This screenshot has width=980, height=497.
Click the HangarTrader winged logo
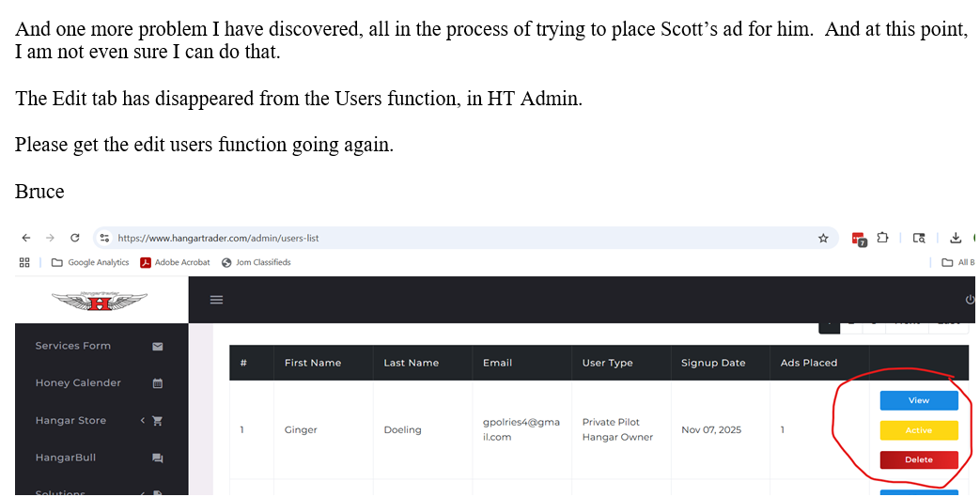point(101,300)
